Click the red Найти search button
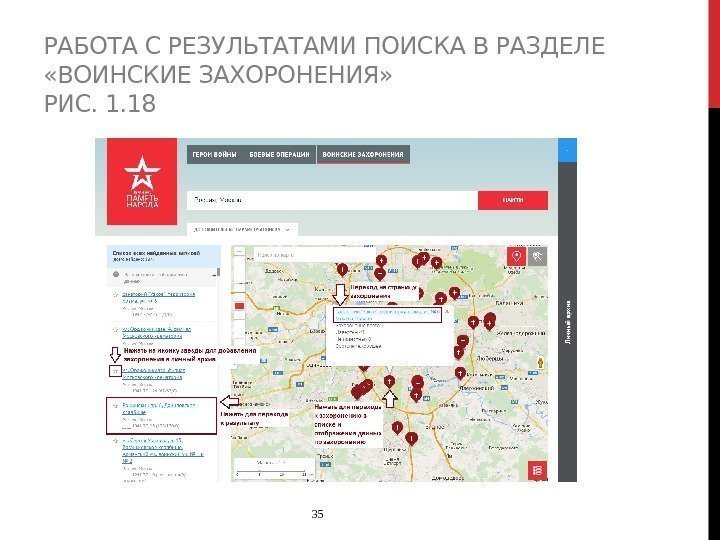This screenshot has width=720, height=540. point(513,200)
